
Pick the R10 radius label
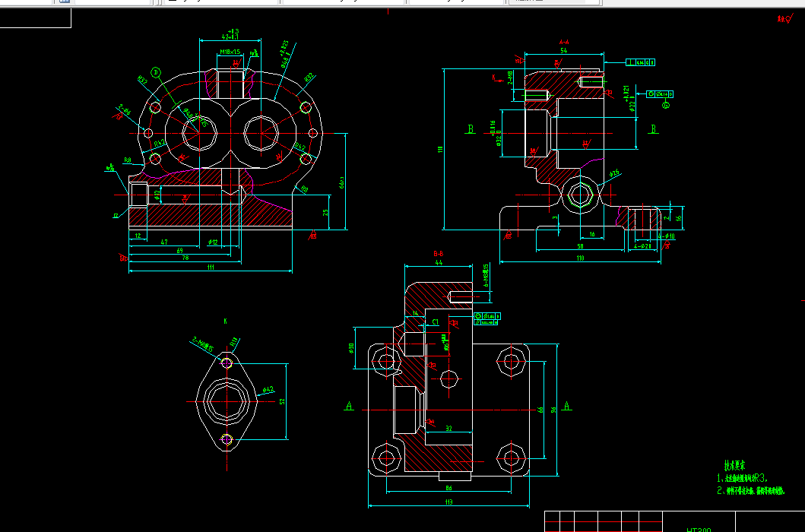234,342
